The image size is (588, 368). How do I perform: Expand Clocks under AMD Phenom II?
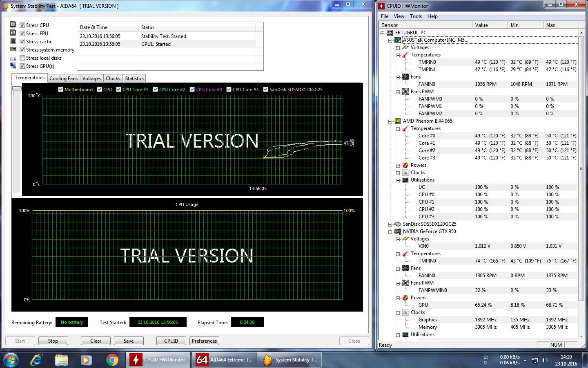tap(398, 173)
